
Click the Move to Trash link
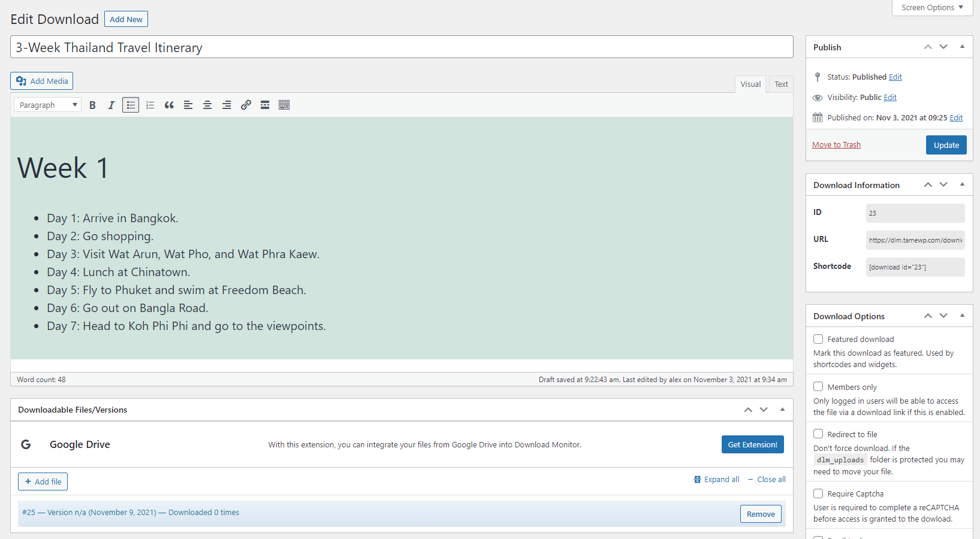tap(836, 145)
